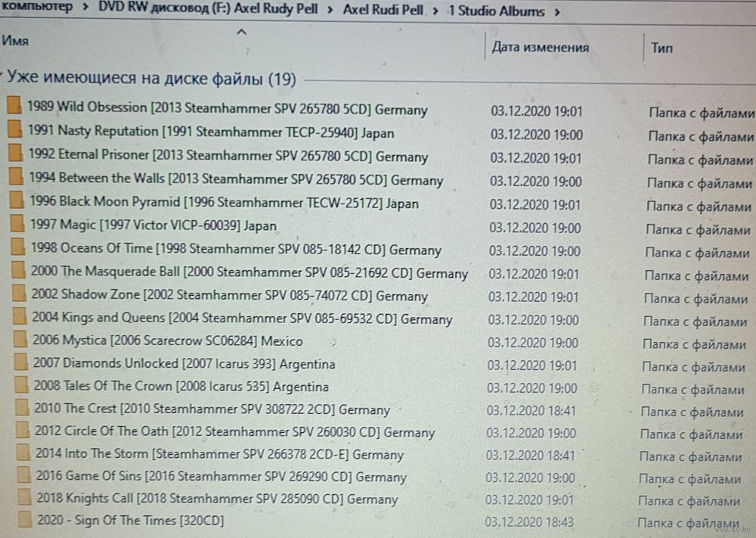Click date 03.12.2020 18:41 for The Crest
Viewport: 756px width, 538px height.
coord(531,411)
